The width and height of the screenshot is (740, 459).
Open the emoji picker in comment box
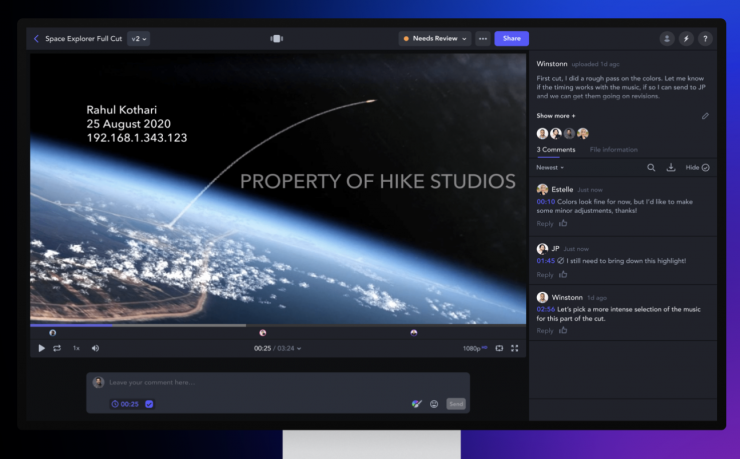coord(434,404)
